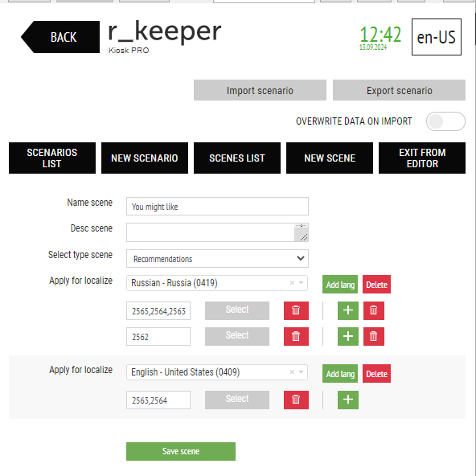Click the Save scene button
Screen dimensions: 476x476
[181, 451]
